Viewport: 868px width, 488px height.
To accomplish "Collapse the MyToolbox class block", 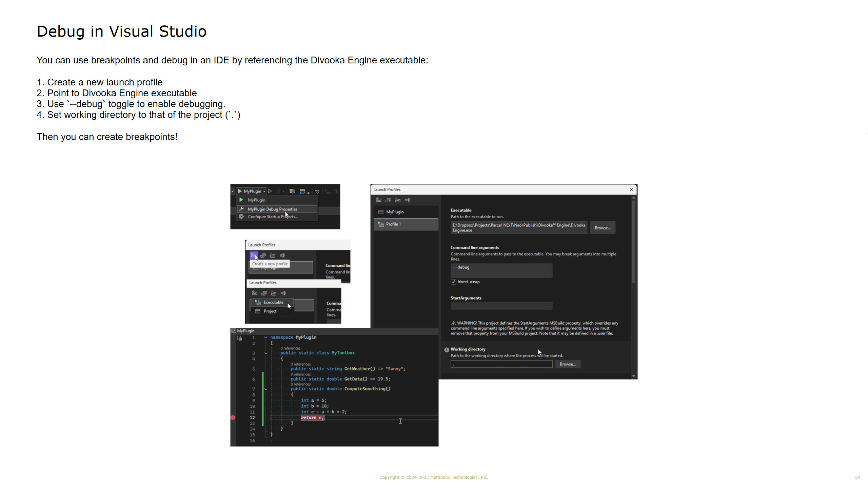I will coord(266,353).
